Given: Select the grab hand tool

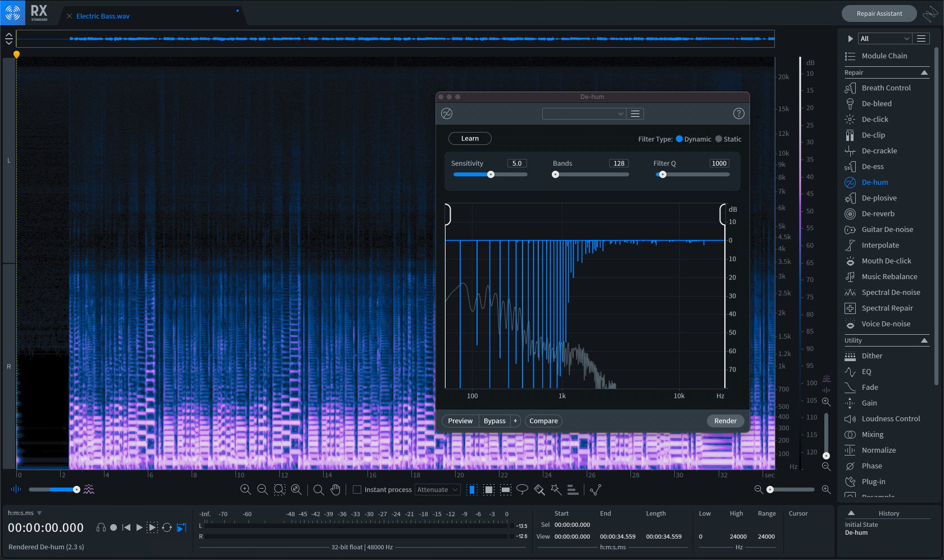Looking at the screenshot, I should pyautogui.click(x=335, y=489).
